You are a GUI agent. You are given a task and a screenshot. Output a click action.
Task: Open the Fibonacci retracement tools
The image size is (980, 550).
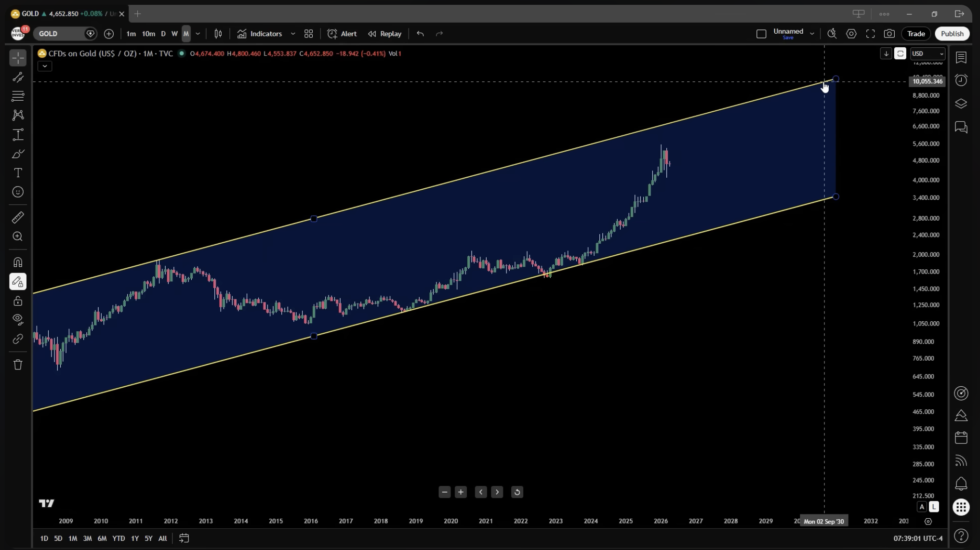pos(18,96)
